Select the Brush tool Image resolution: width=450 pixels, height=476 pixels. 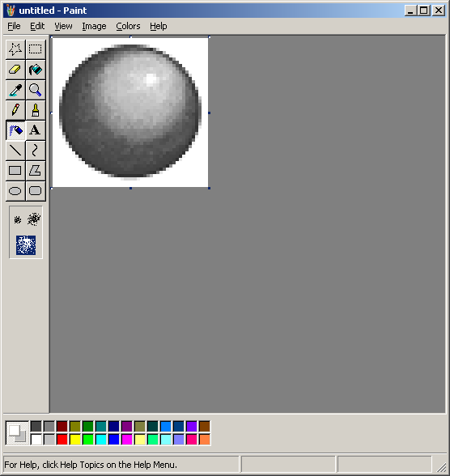pos(36,110)
